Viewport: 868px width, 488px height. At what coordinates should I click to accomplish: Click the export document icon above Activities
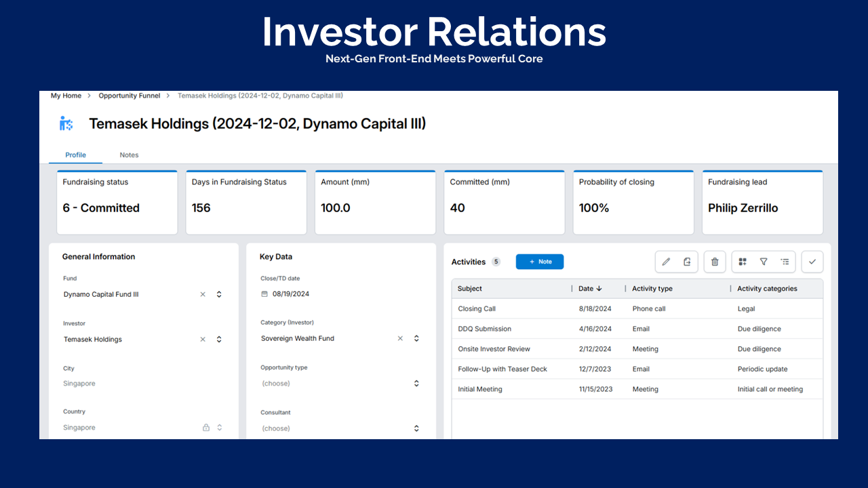[x=686, y=262]
